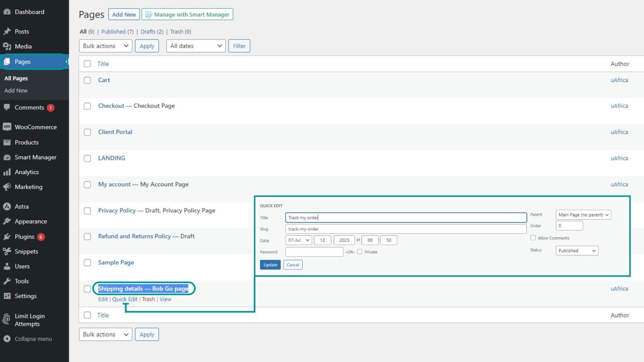This screenshot has width=644, height=362.
Task: Click the Marketing megaphone icon
Action: click(7, 187)
